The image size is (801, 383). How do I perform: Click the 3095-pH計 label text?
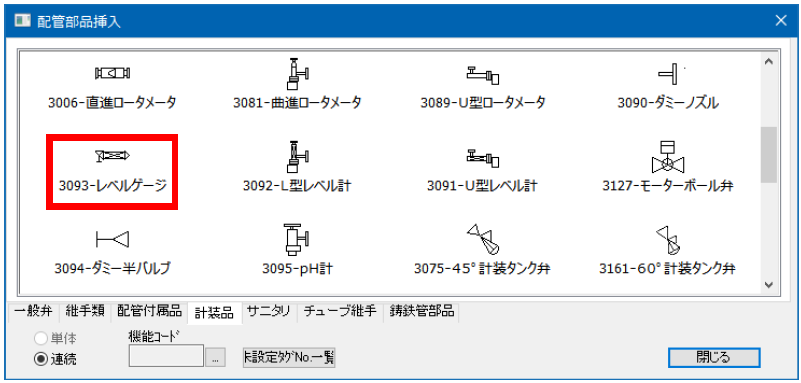pos(297,267)
